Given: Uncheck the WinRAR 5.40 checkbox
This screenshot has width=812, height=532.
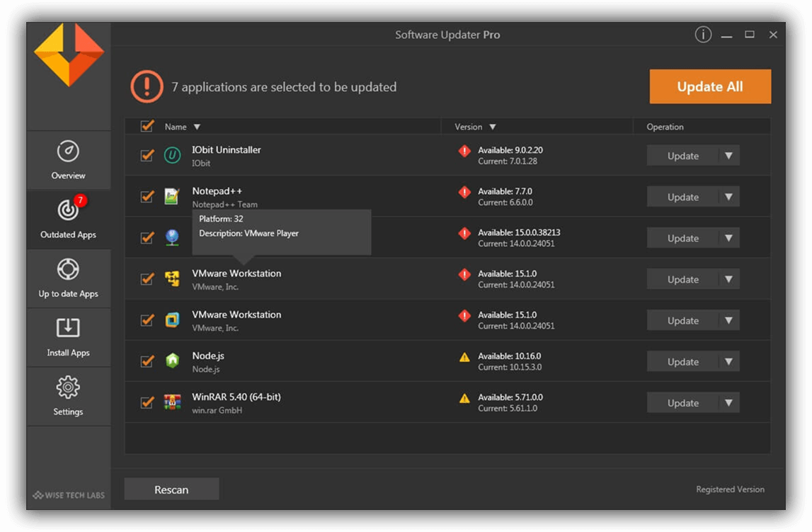Looking at the screenshot, I should pyautogui.click(x=147, y=402).
